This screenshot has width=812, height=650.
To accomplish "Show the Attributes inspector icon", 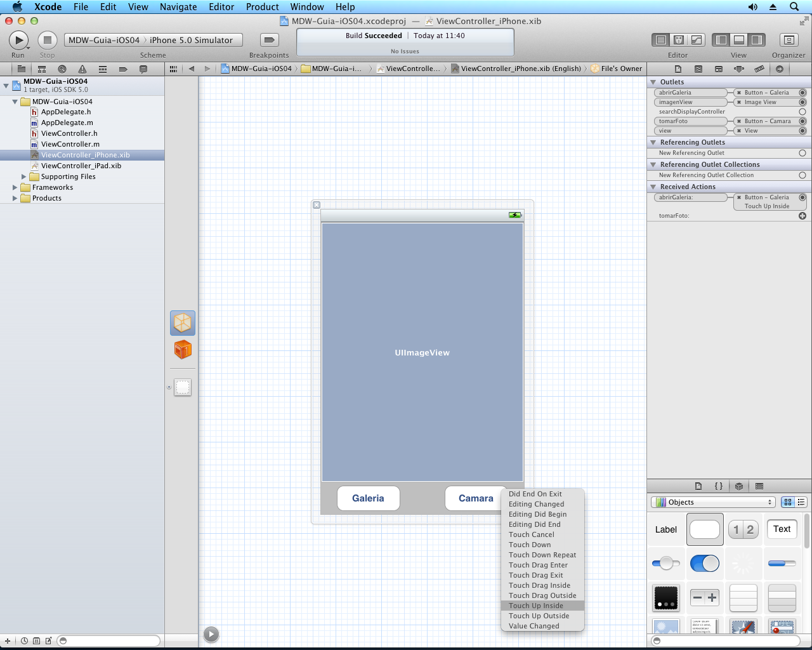I will pos(739,69).
